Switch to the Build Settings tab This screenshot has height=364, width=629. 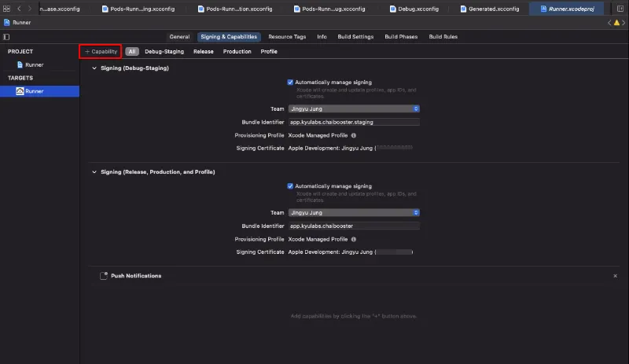coord(357,37)
